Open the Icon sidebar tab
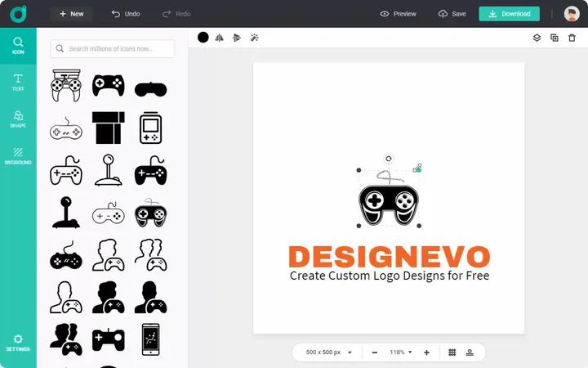This screenshot has height=368, width=588. 18,46
